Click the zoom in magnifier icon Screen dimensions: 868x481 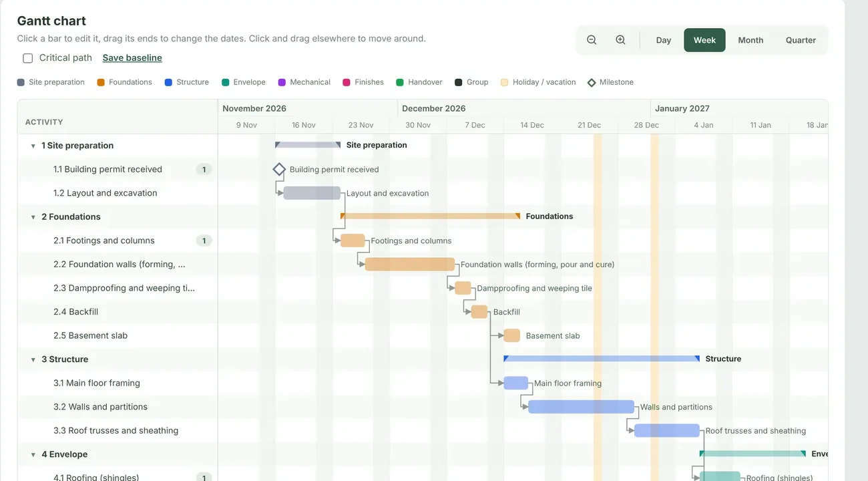[x=620, y=40]
